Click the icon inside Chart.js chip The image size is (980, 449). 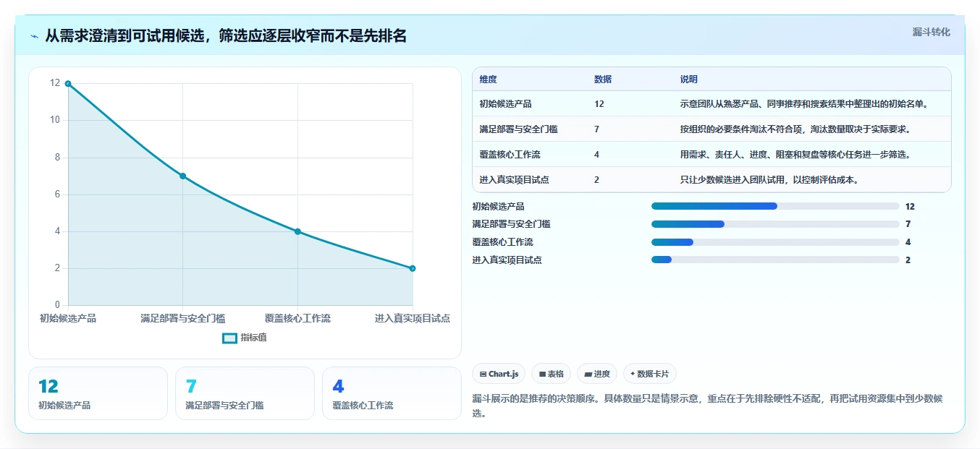pos(483,375)
